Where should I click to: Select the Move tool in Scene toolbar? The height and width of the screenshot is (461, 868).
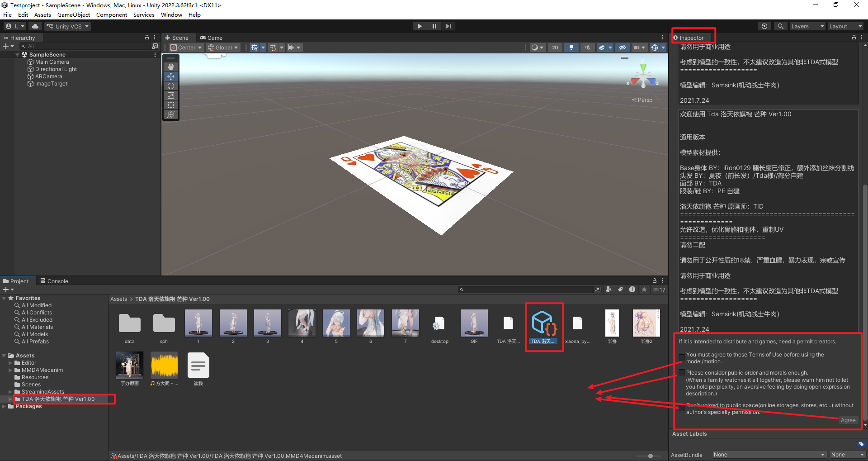(171, 76)
